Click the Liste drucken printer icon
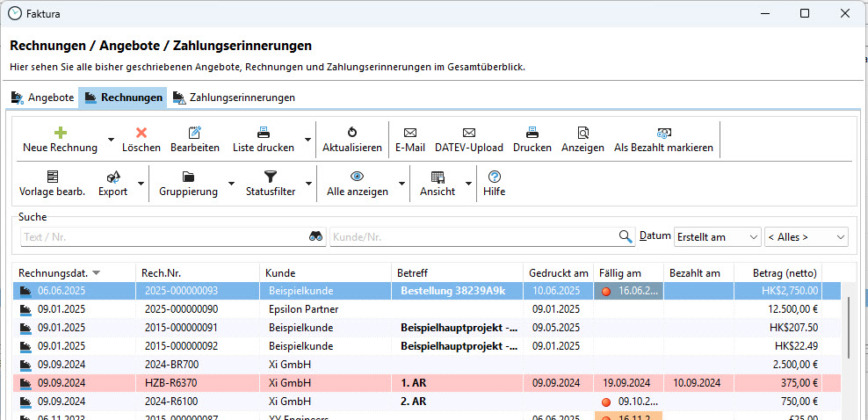 264,133
